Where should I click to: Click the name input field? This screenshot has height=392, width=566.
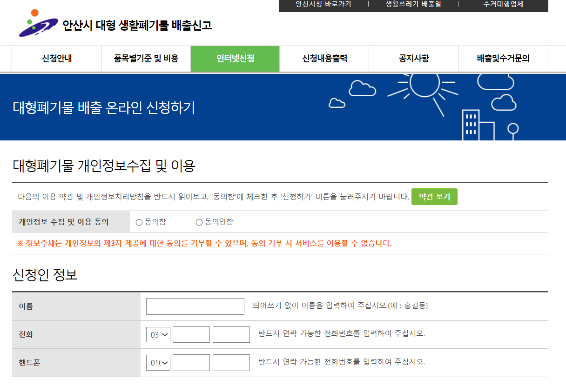click(195, 306)
